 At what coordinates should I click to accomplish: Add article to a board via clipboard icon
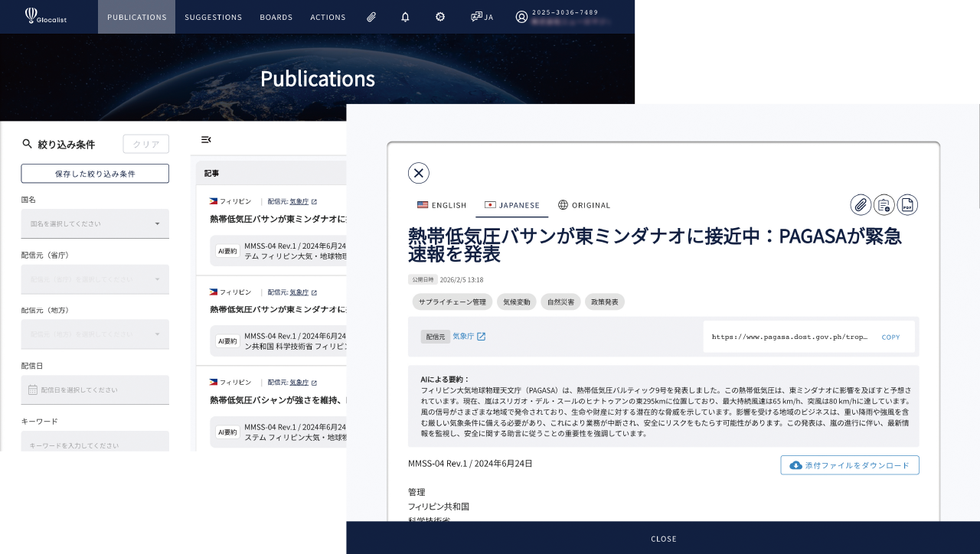884,204
